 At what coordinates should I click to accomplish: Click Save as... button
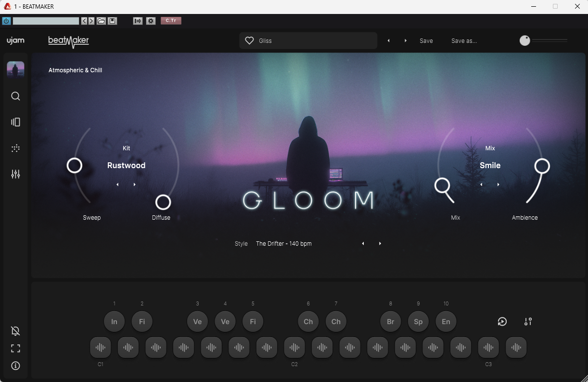pyautogui.click(x=464, y=41)
